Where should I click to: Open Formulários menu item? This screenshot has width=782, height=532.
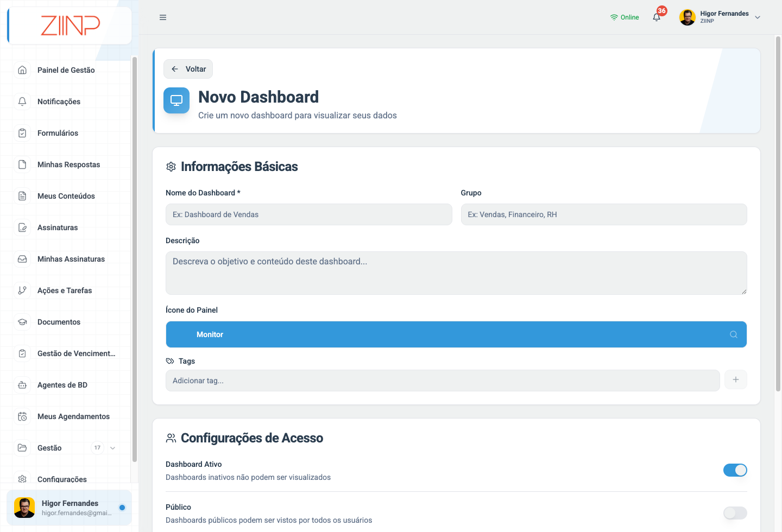[x=66, y=133]
